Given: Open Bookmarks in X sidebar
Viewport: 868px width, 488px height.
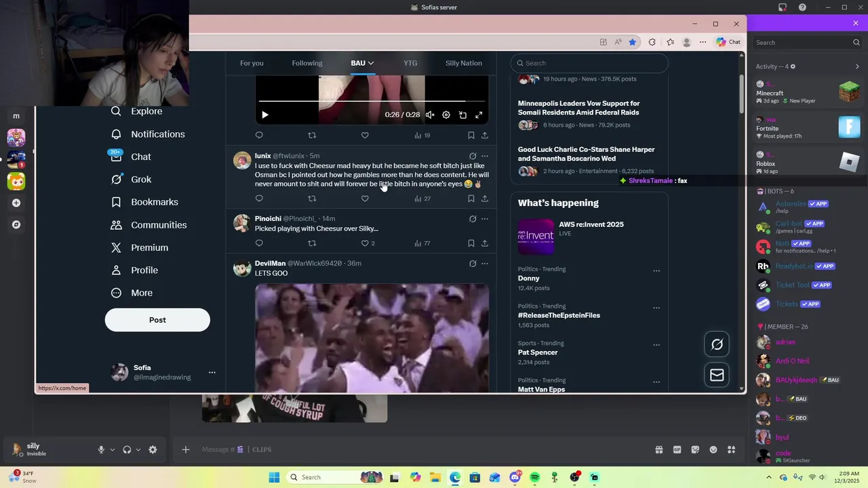Looking at the screenshot, I should click(x=144, y=202).
